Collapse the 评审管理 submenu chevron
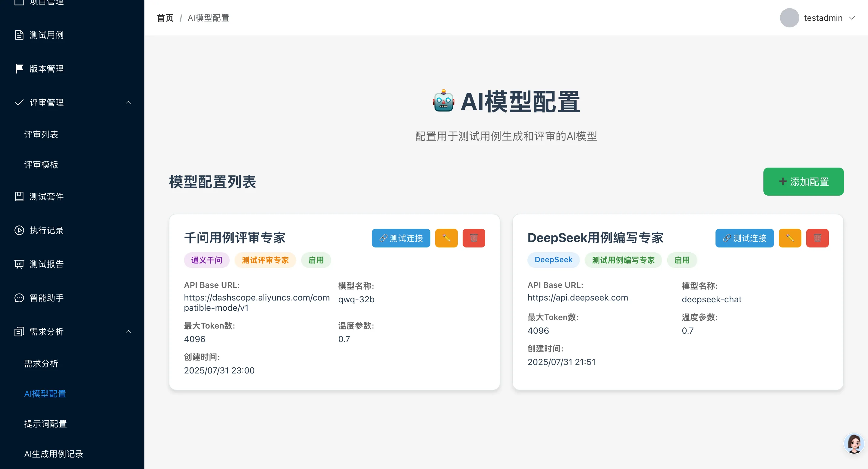 (128, 102)
